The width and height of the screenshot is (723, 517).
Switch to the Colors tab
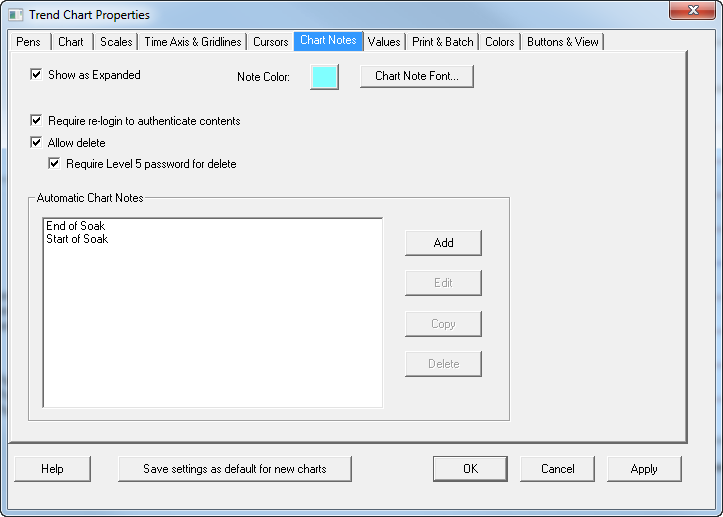coord(500,42)
